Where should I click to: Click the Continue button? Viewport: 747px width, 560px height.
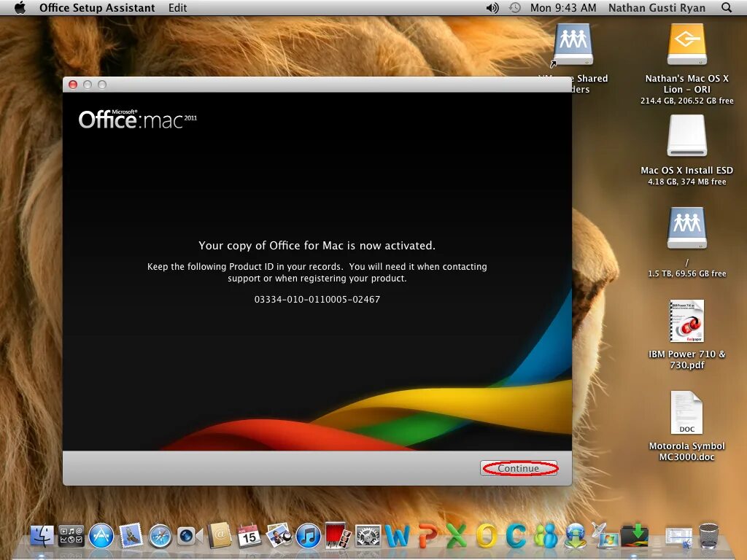(x=519, y=468)
